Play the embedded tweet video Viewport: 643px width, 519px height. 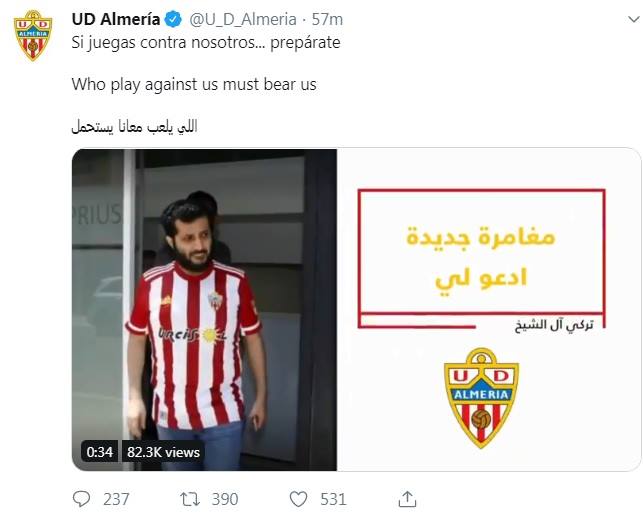point(356,310)
